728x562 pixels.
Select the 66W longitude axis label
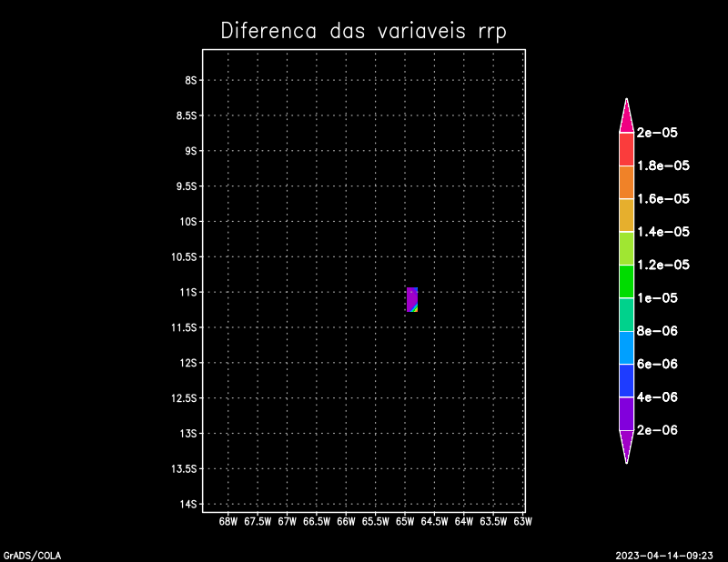coord(346,521)
